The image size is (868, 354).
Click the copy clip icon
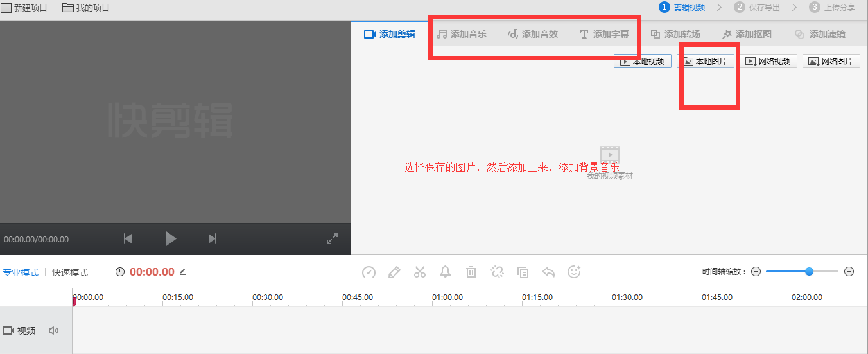523,272
